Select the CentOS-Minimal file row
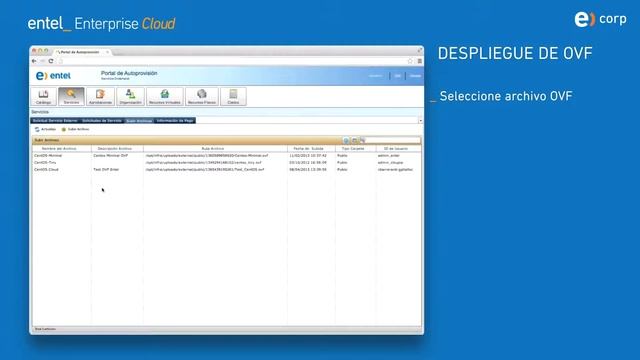640x360 pixels. (x=227, y=156)
